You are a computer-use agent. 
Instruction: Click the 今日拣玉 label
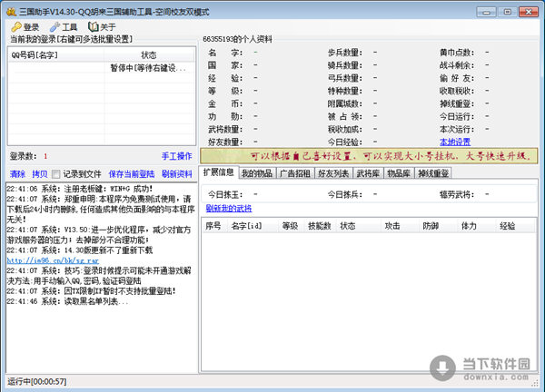[x=225, y=194]
